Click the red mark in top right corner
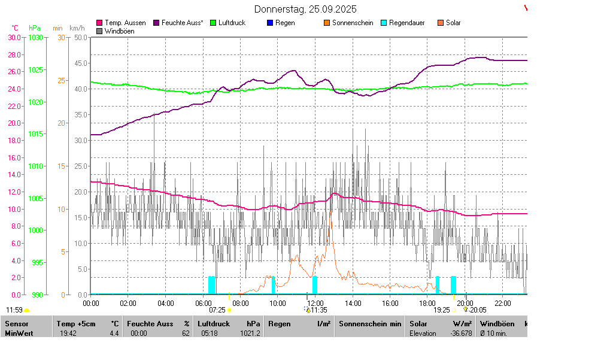 [x=526, y=8]
